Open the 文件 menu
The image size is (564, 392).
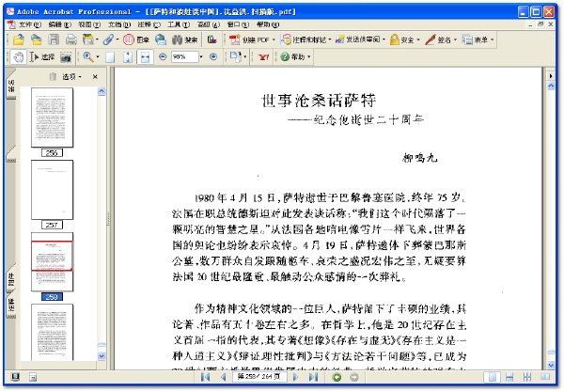pyautogui.click(x=30, y=24)
